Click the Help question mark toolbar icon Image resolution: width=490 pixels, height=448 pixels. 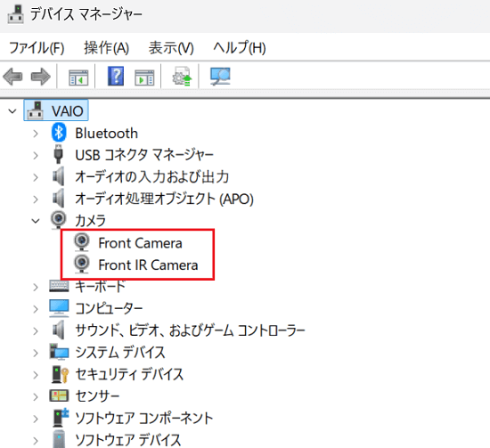coord(116,76)
